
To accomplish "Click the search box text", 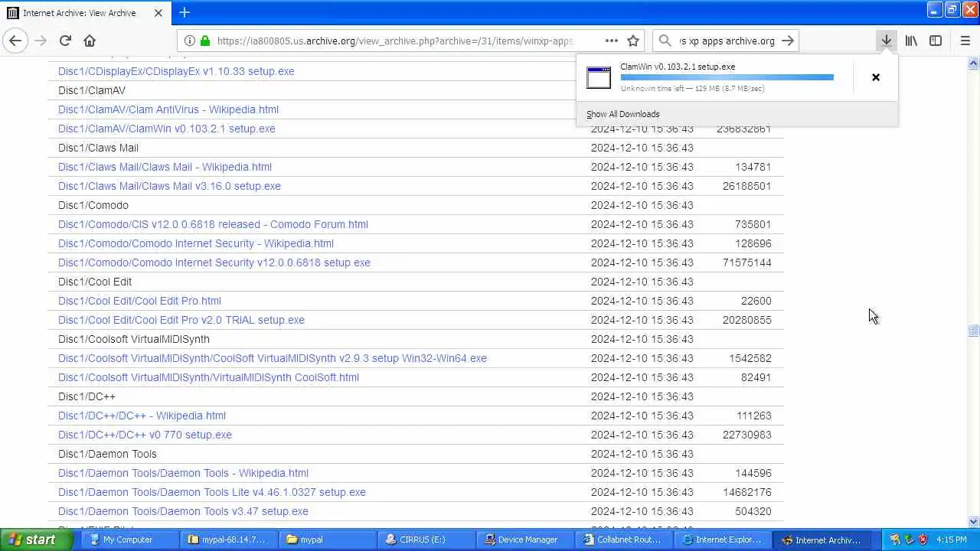I will (727, 41).
